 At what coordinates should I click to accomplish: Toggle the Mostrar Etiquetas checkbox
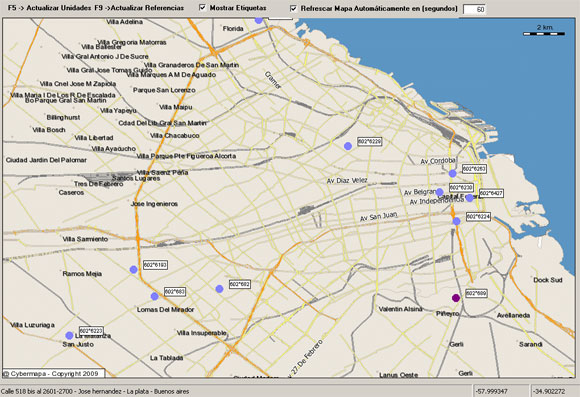(x=203, y=7)
